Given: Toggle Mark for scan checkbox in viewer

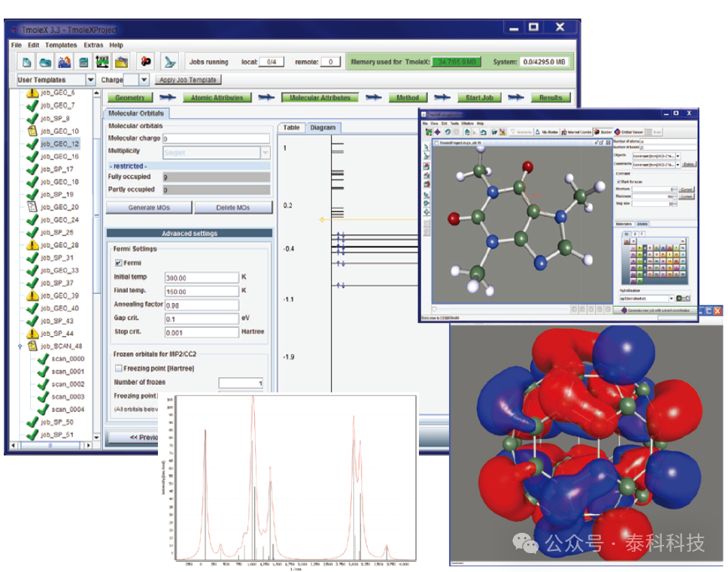Looking at the screenshot, I should pyautogui.click(x=618, y=181).
